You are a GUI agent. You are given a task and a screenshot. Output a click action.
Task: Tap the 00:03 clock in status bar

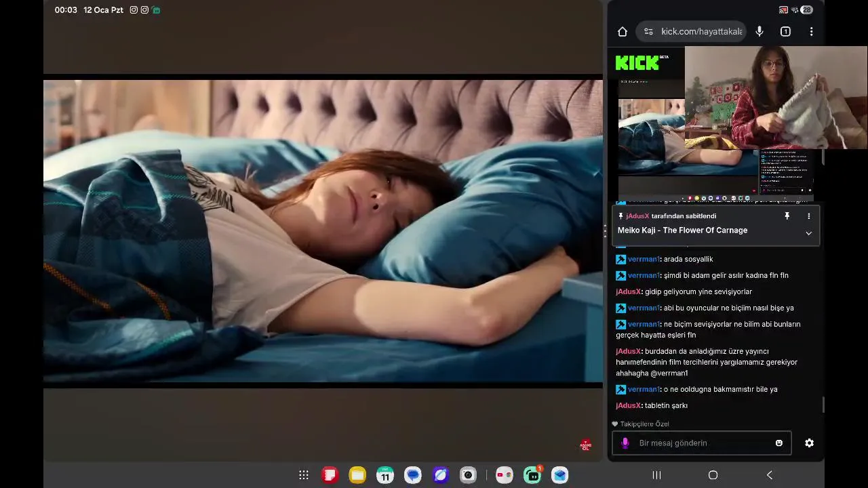pos(66,10)
